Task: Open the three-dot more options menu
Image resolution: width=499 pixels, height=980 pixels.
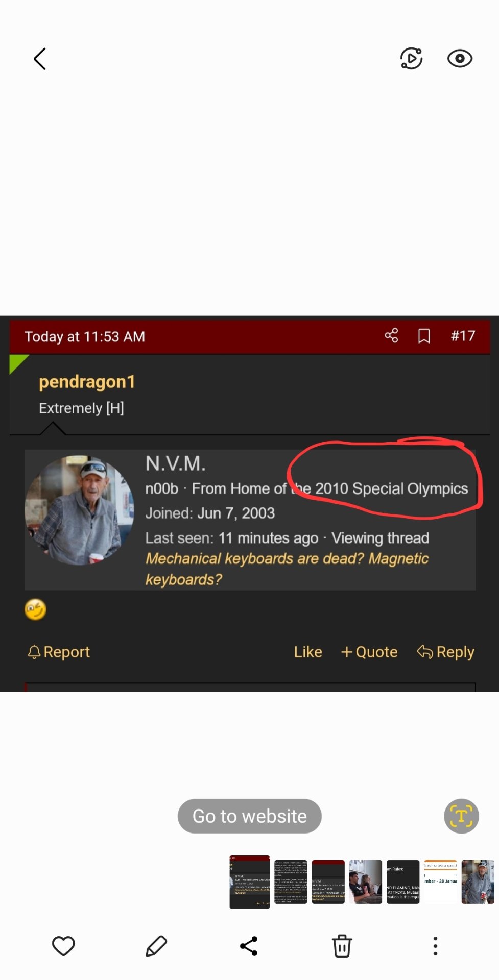Action: 435,946
